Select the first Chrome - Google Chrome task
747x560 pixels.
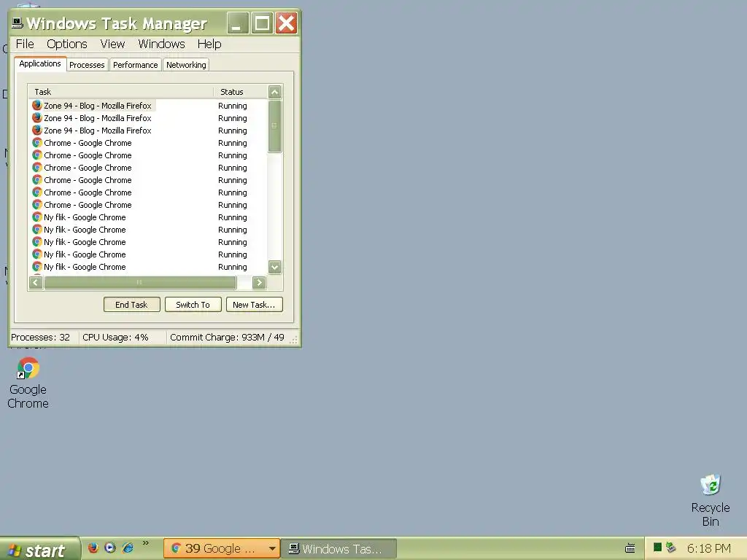coord(82,143)
